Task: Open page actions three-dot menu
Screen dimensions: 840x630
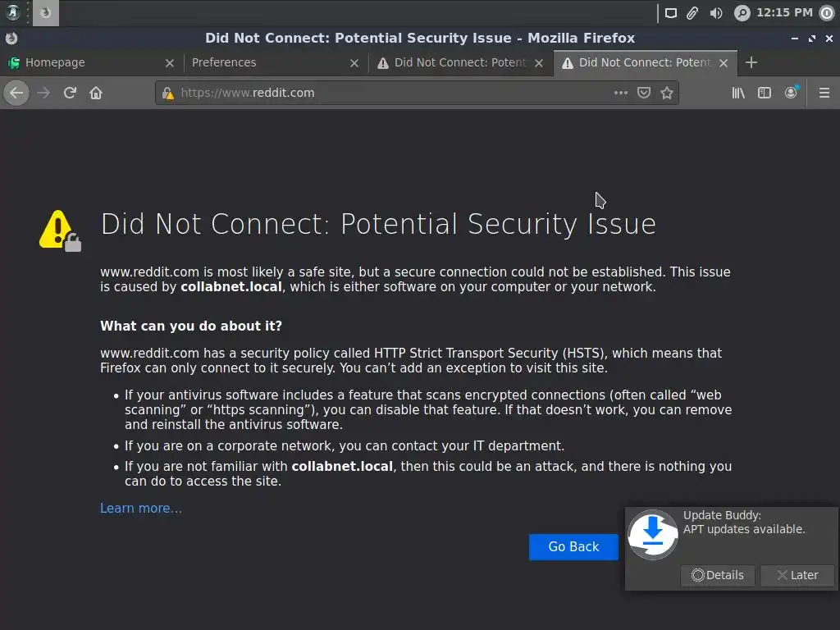Action: click(621, 93)
